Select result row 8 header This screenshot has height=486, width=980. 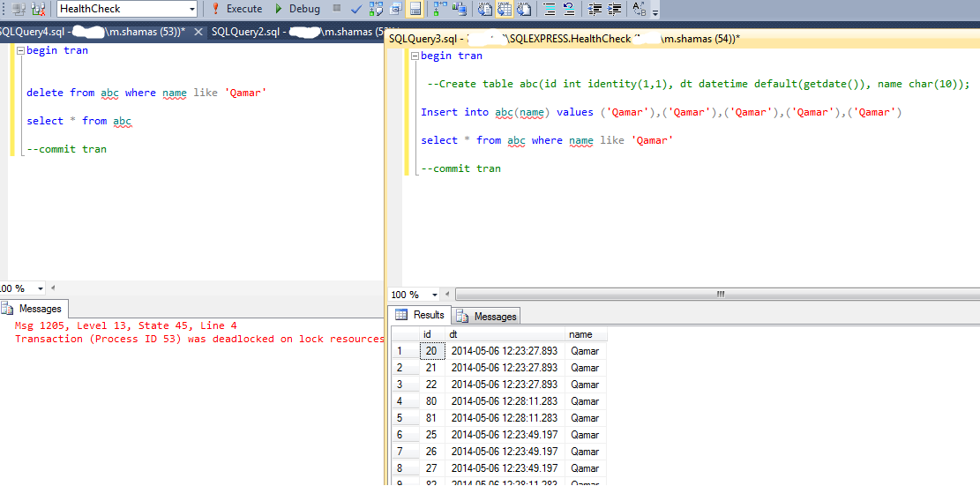pyautogui.click(x=405, y=467)
